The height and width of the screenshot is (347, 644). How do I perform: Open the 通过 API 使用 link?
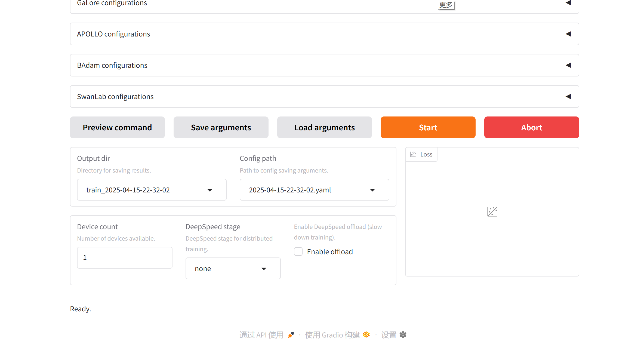pos(261,335)
